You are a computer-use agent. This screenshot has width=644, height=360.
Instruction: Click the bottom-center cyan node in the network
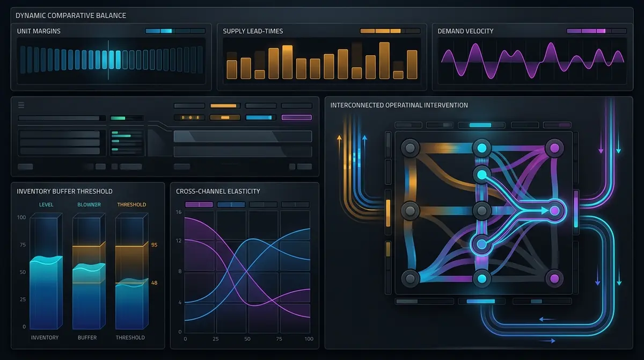[481, 278]
